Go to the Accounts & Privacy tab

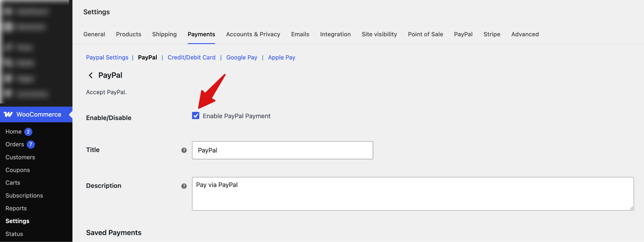click(x=253, y=34)
